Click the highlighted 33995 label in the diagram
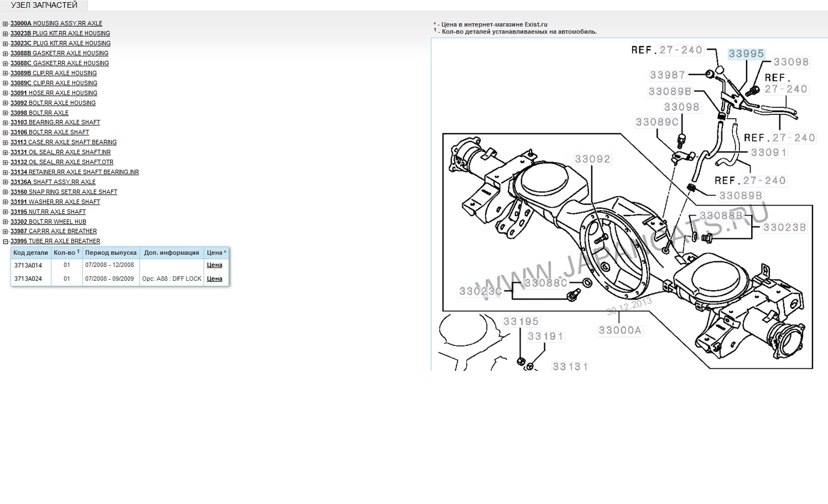The width and height of the screenshot is (828, 504). click(x=746, y=54)
